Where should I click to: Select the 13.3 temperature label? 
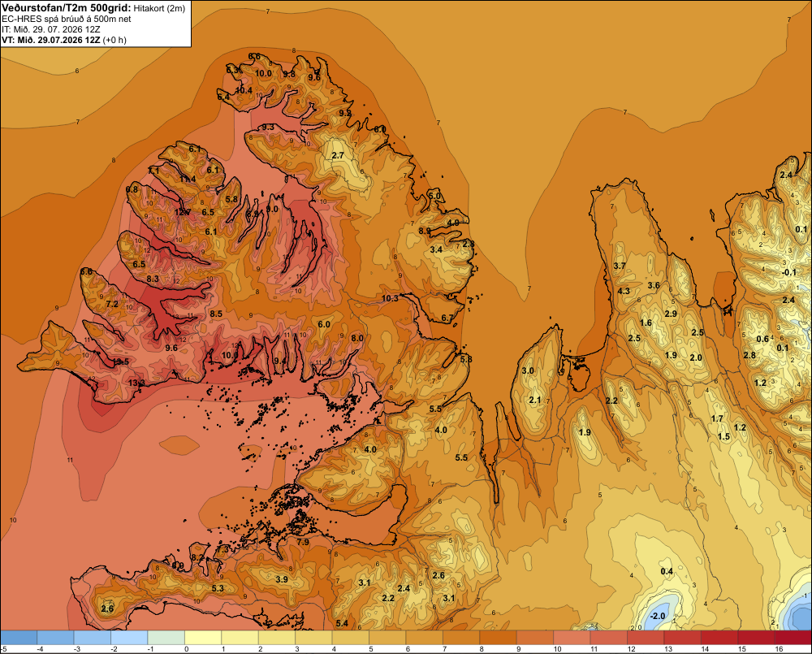pyautogui.click(x=136, y=383)
